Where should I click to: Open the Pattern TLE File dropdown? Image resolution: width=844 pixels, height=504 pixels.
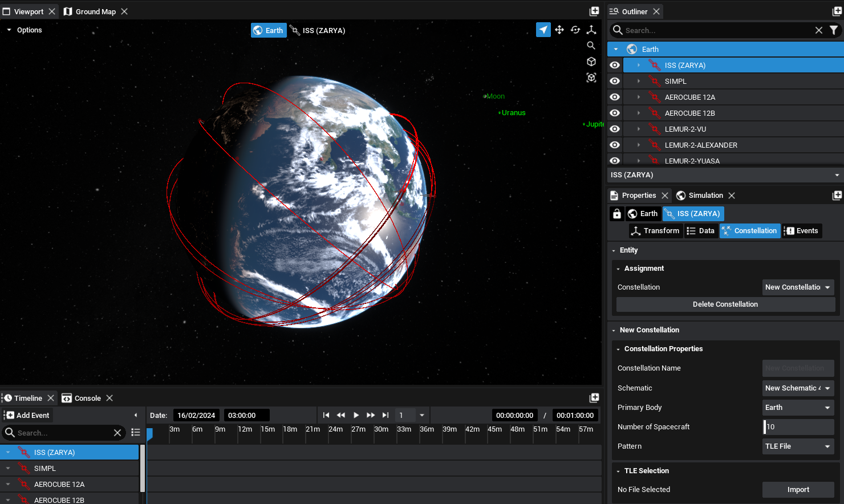point(798,446)
